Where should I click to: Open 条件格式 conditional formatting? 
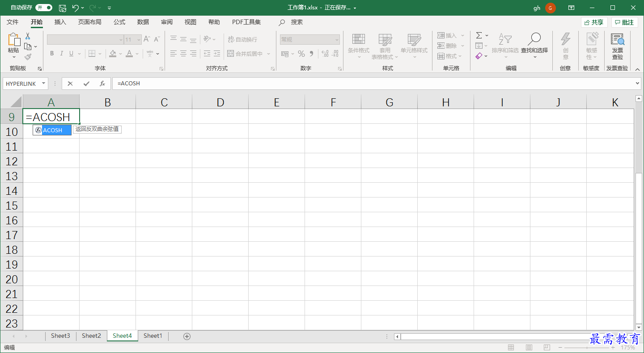coord(359,46)
